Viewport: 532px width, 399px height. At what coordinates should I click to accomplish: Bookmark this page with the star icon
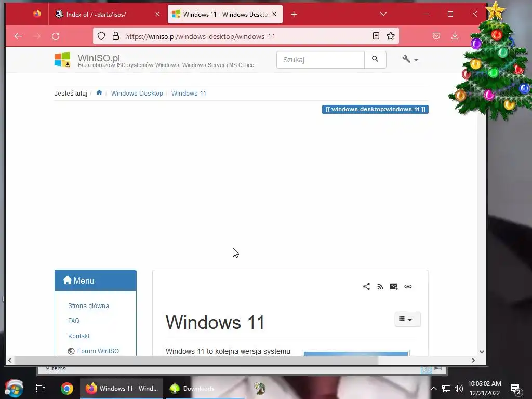pyautogui.click(x=391, y=36)
